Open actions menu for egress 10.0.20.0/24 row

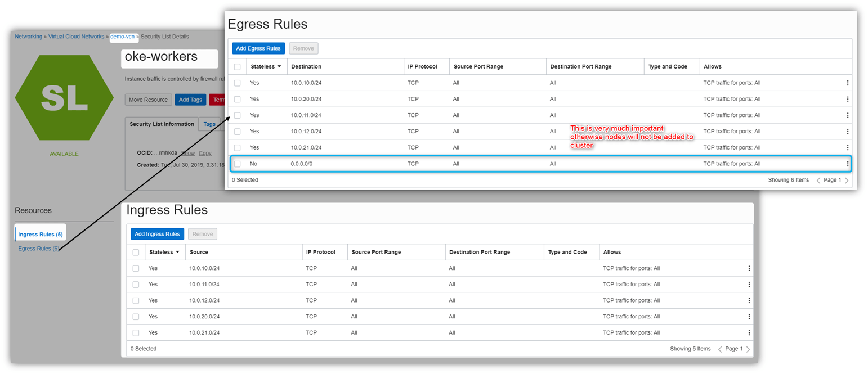847,99
